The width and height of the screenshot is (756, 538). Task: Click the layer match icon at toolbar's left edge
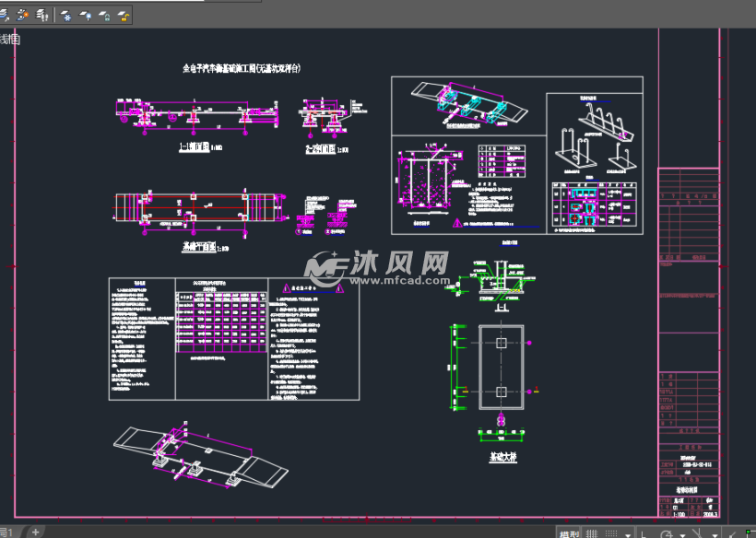tap(6, 15)
